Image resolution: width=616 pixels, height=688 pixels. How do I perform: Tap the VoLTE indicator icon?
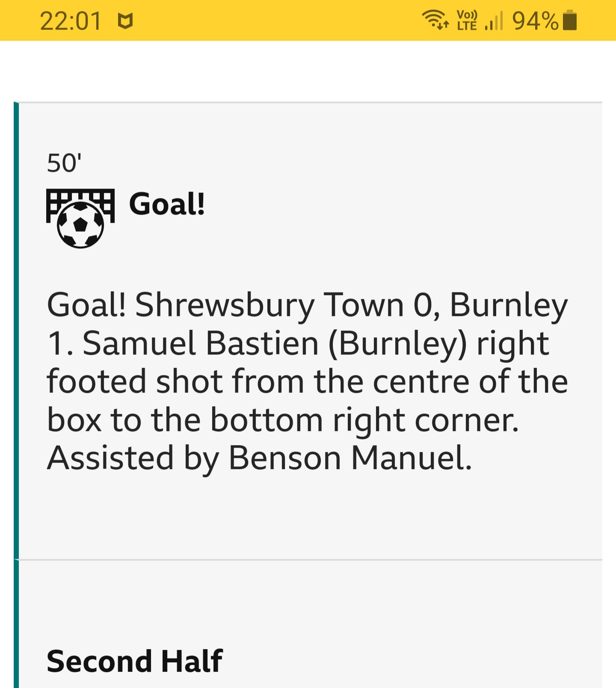click(467, 20)
